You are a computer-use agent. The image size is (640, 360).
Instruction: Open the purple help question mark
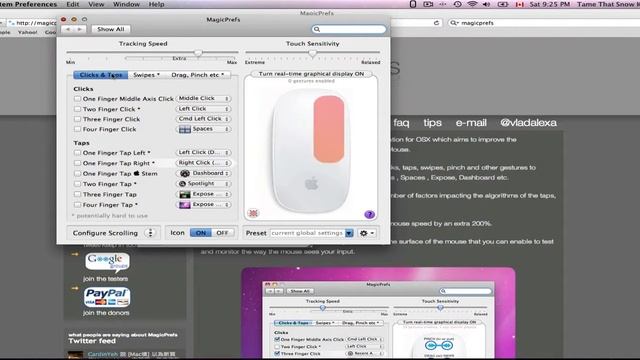(369, 214)
